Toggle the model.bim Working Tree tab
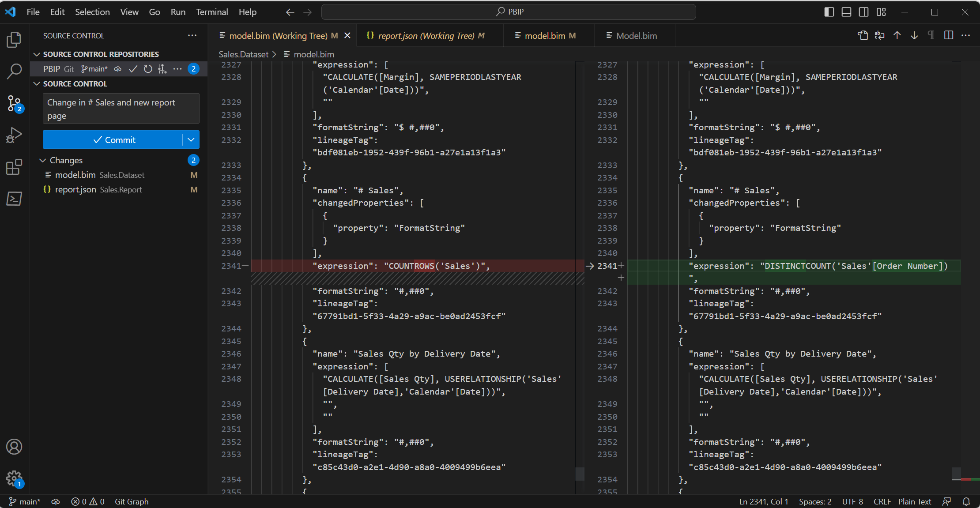 tap(279, 36)
